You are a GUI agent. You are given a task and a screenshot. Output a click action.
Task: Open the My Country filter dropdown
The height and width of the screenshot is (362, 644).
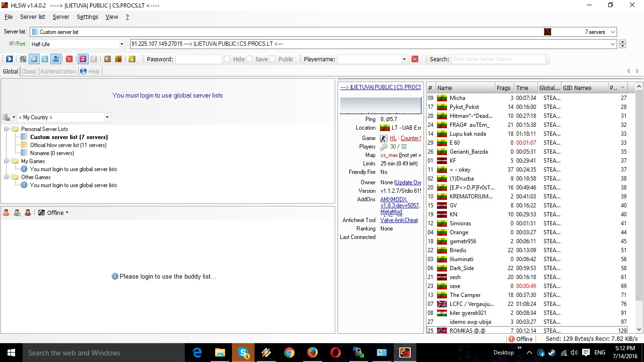pos(107,117)
